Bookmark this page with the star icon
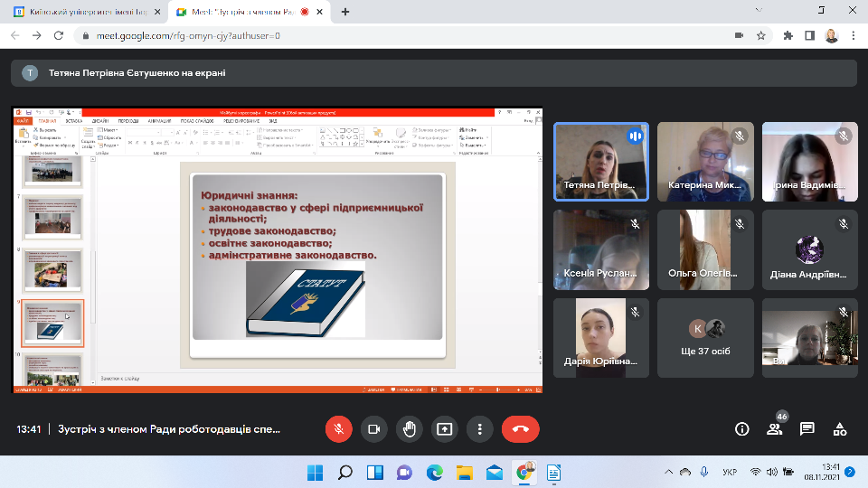Screen dimensions: 868x488 click(762, 35)
